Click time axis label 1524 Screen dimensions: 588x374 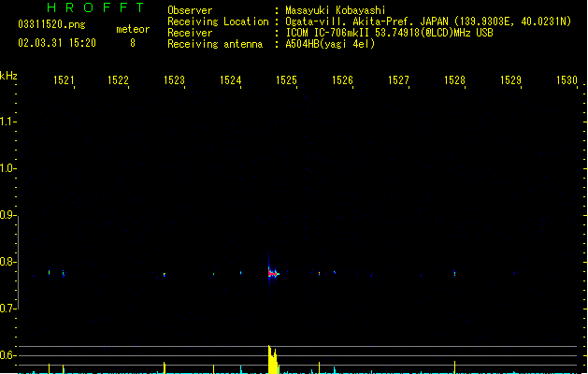(230, 80)
